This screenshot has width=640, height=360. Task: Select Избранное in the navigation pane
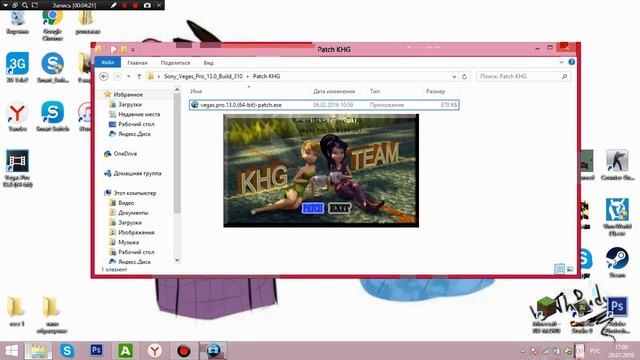pos(128,94)
